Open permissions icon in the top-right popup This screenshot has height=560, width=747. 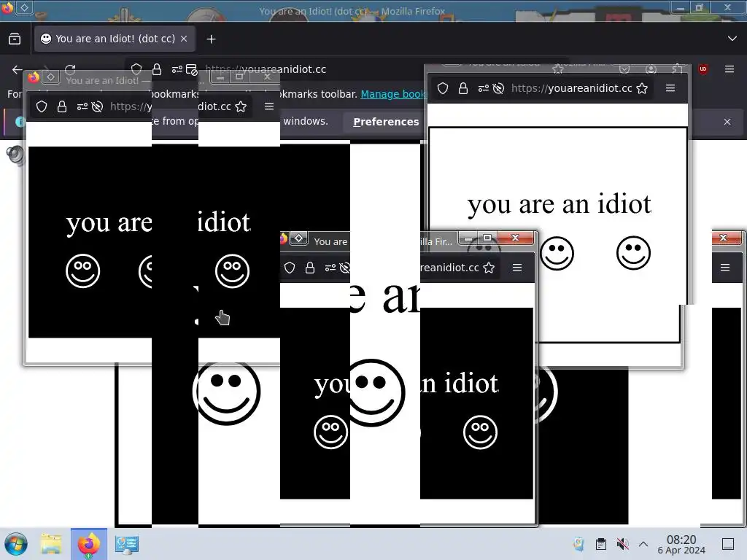tap(483, 88)
